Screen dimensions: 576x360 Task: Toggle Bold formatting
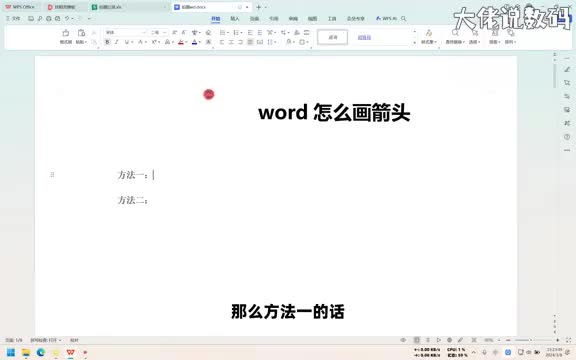pos(107,42)
